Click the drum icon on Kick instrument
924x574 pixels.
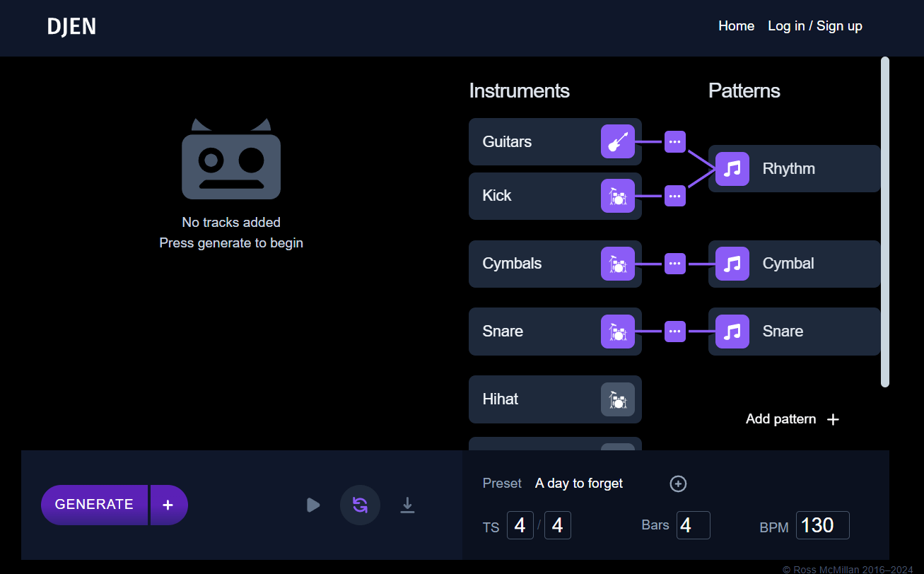click(617, 196)
